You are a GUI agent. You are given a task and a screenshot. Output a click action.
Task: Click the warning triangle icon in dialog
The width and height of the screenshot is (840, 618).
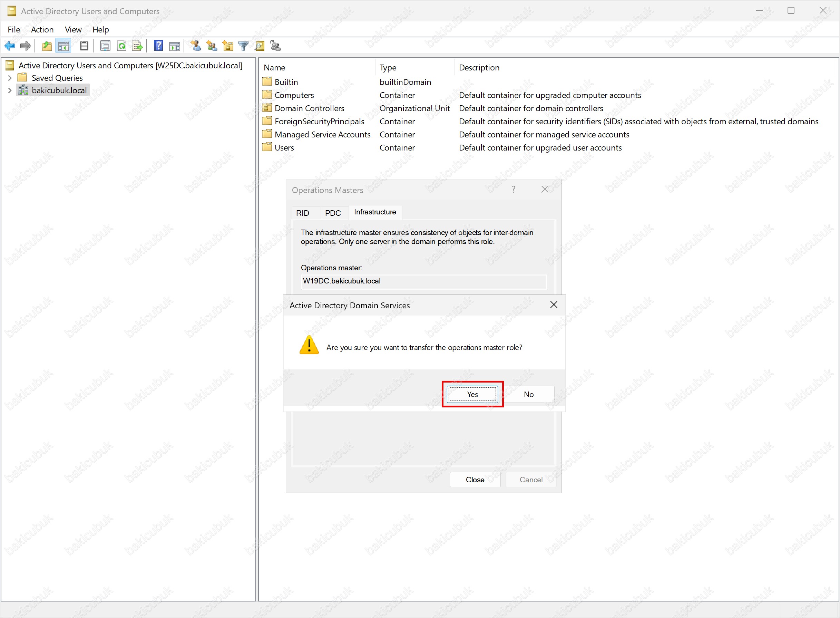point(309,345)
